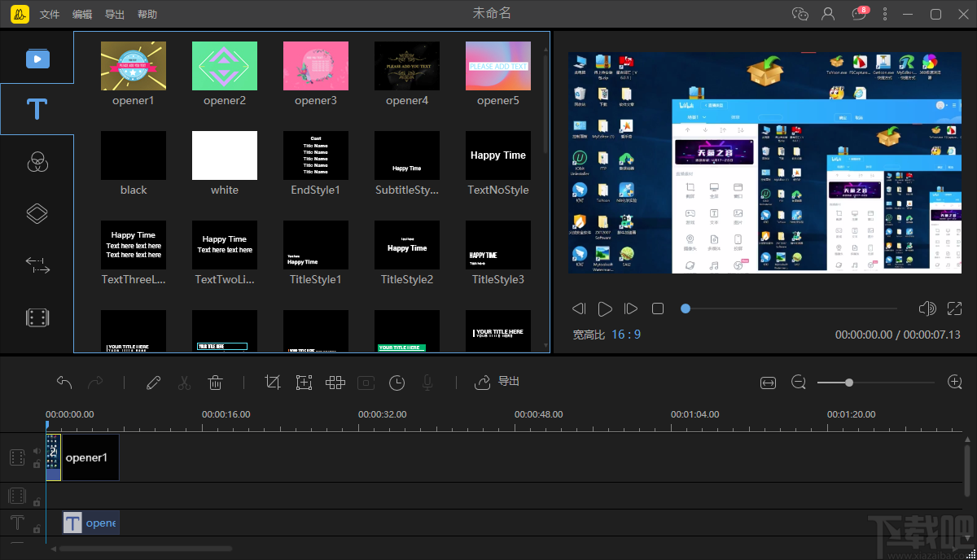Open the Text templates tab in sidebar

pos(37,109)
